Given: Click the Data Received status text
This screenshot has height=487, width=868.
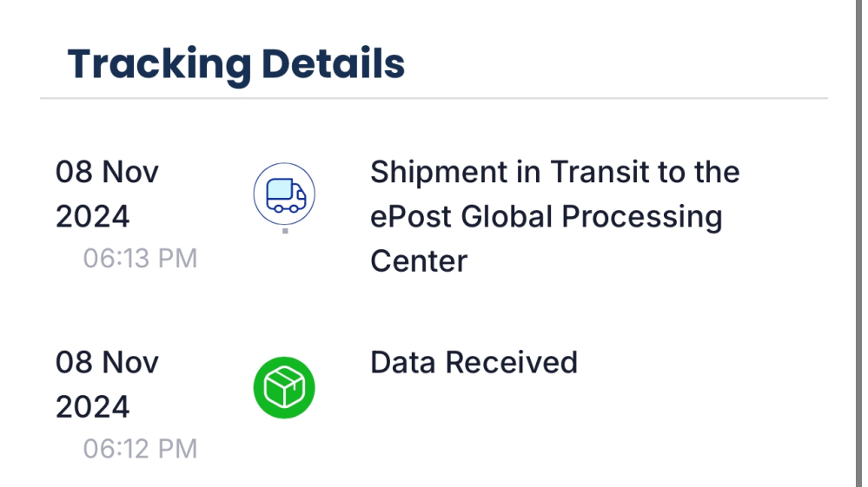Looking at the screenshot, I should tap(474, 363).
